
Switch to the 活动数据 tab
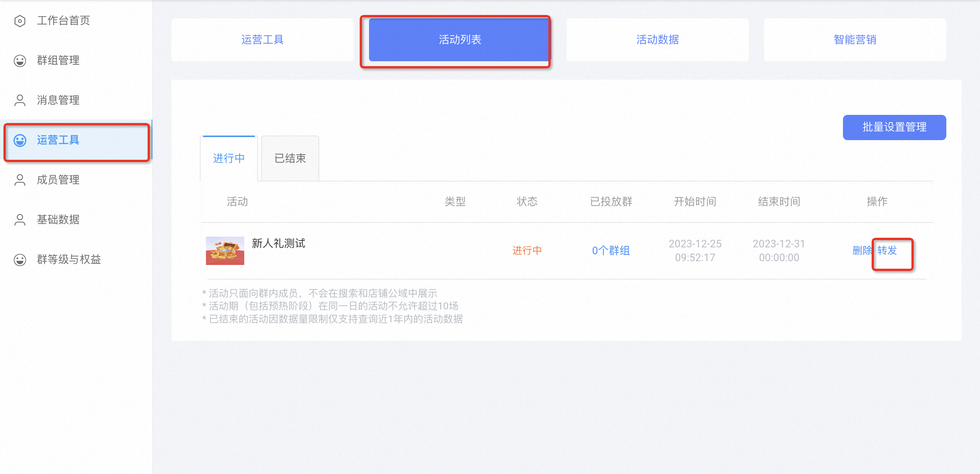[x=658, y=40]
